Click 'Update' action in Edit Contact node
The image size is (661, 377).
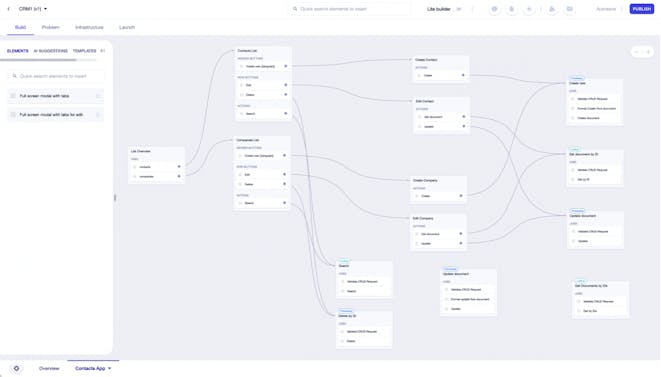click(441, 127)
